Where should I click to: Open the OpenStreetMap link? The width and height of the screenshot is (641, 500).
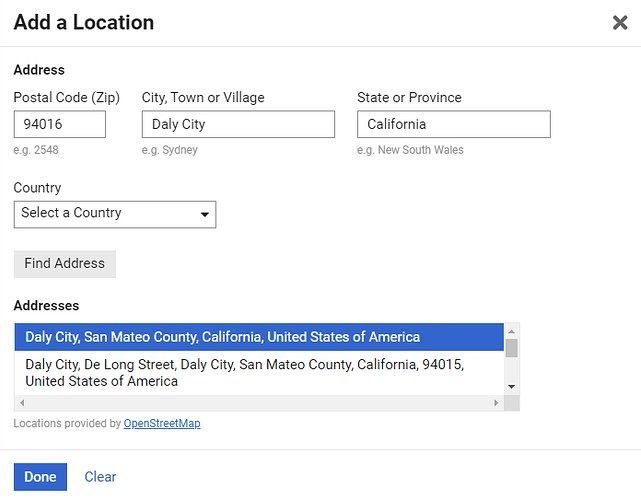tap(162, 424)
